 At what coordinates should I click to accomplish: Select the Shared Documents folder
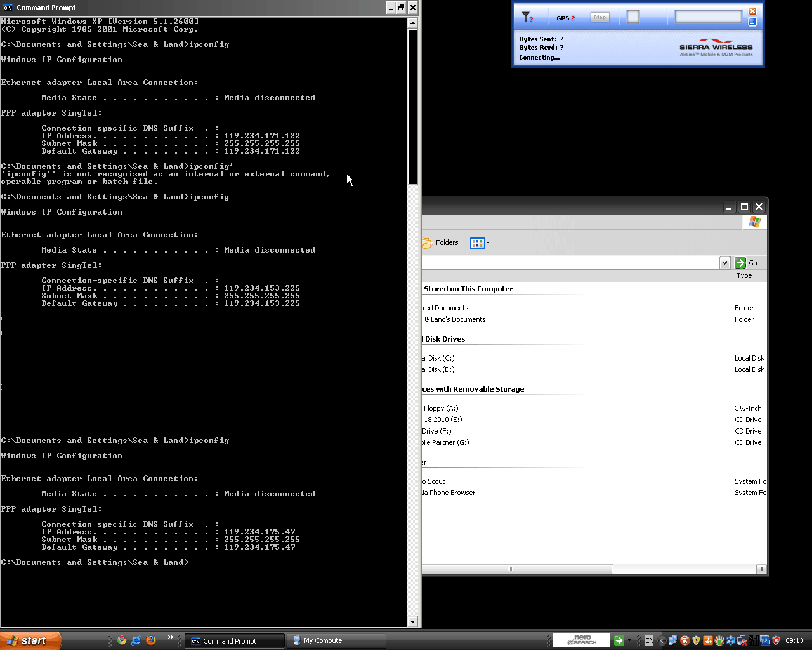pos(445,308)
